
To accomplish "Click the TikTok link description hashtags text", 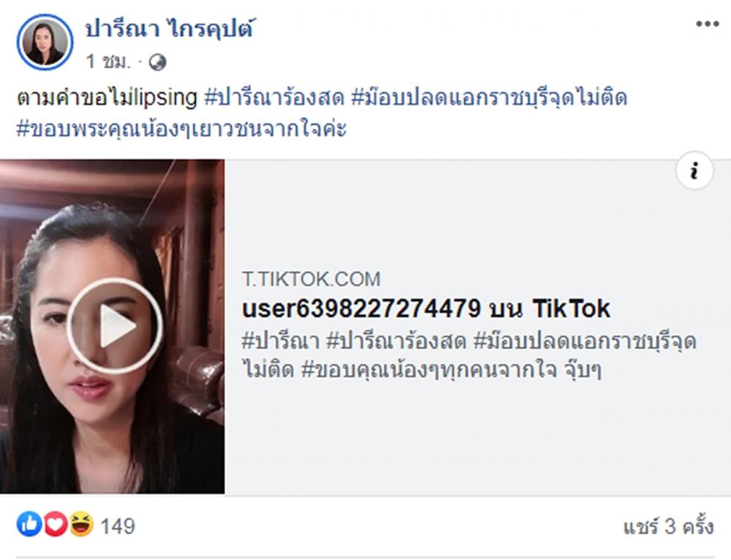I will tap(469, 355).
